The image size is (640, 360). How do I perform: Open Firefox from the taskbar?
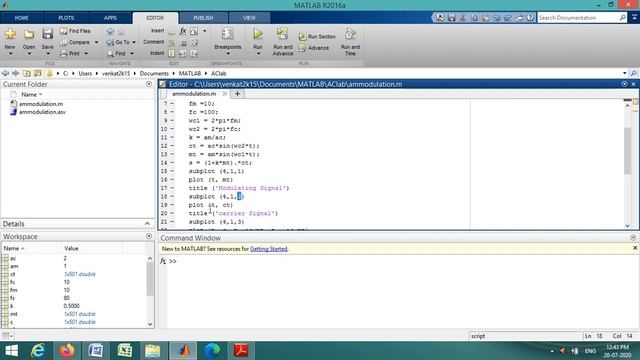(67, 351)
